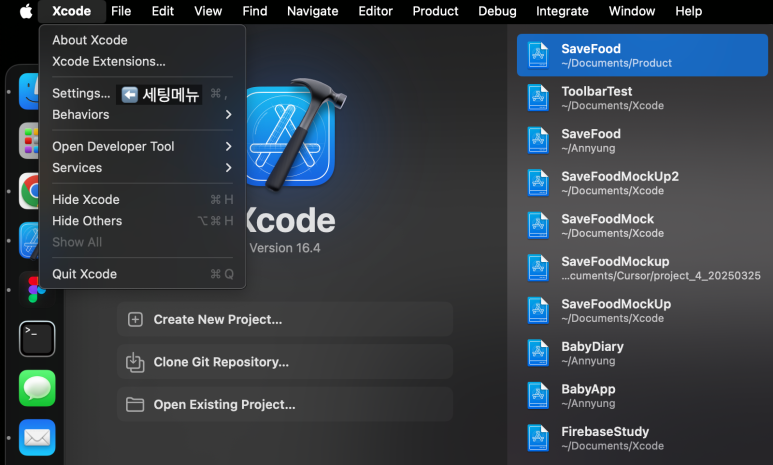
Task: Select Xcode Extensions… menu item
Action: (142, 61)
